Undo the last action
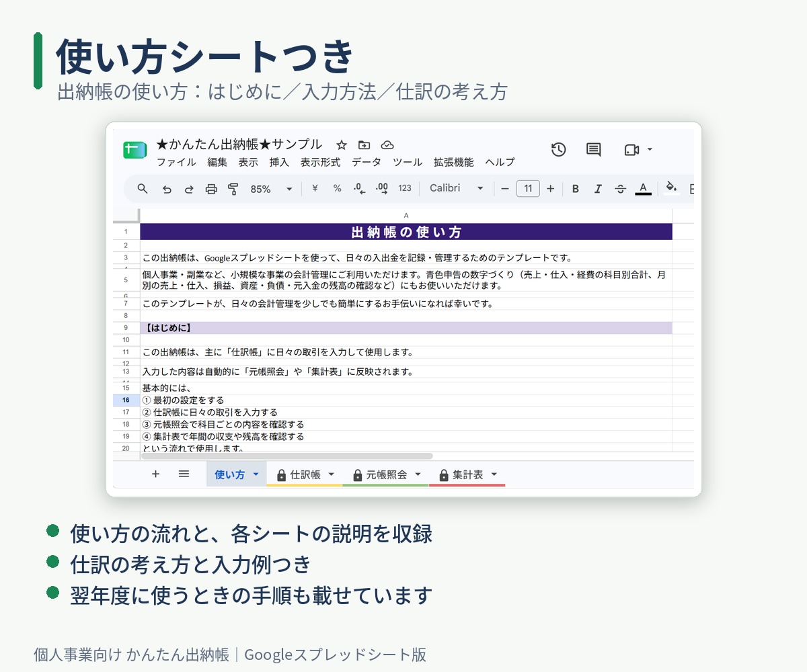The height and width of the screenshot is (672, 807). point(167,190)
